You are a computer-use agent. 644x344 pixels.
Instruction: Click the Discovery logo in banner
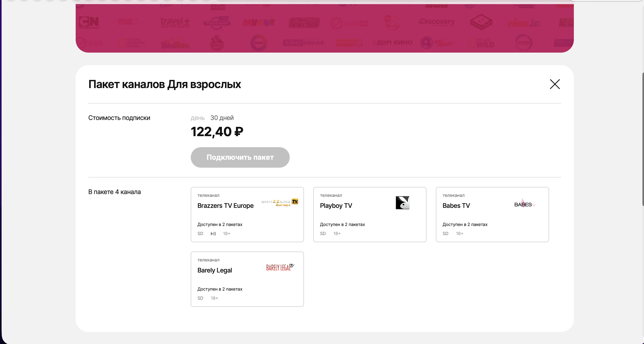point(436,22)
